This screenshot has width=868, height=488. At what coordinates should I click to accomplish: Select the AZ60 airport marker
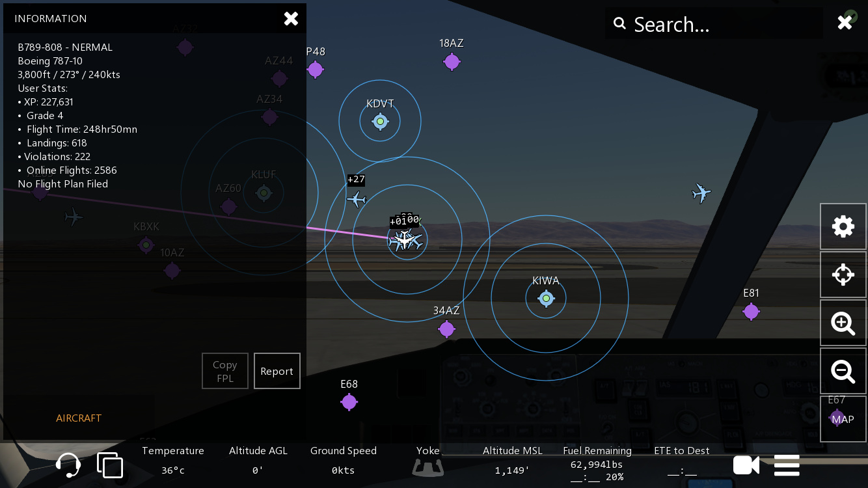[x=228, y=207]
